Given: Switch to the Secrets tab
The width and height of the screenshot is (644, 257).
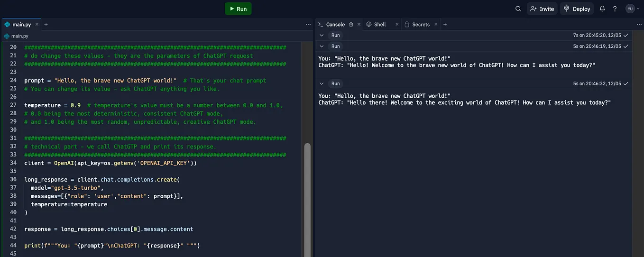Looking at the screenshot, I should (417, 24).
